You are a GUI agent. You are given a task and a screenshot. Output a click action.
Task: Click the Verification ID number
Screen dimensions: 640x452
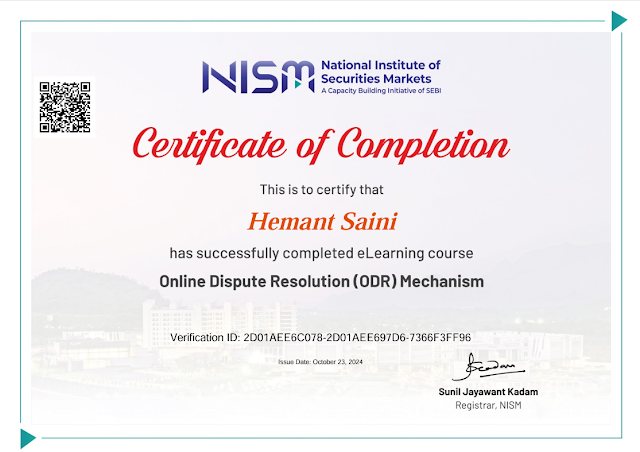(357, 337)
